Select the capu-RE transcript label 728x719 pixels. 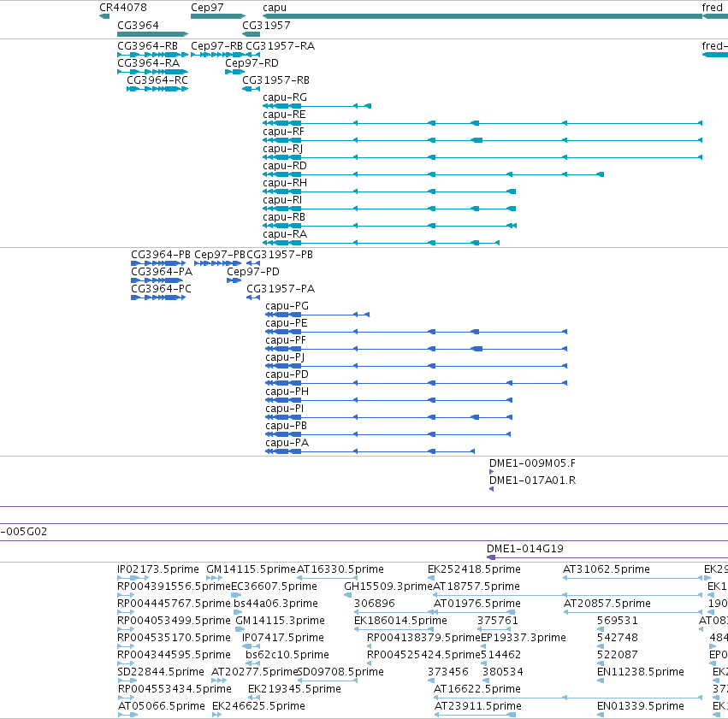284,115
